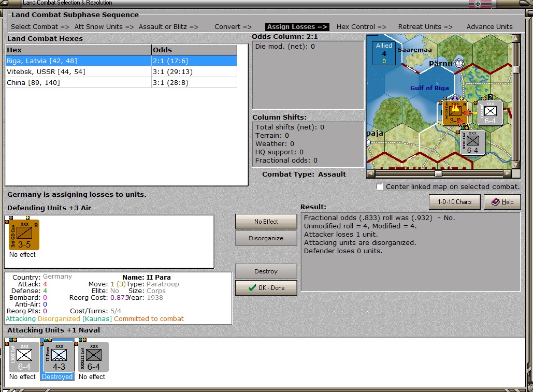533x392 pixels.
Task: Click the white 6-4 infantry counter on map
Action: (x=490, y=113)
